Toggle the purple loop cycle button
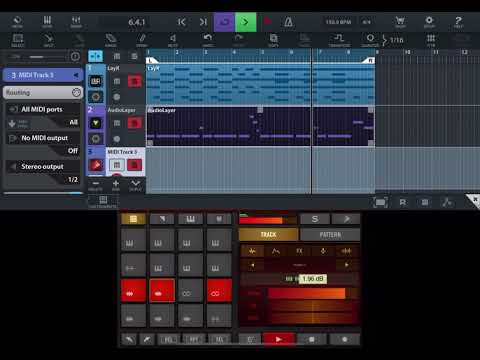The width and height of the screenshot is (480, 360). pos(224,22)
